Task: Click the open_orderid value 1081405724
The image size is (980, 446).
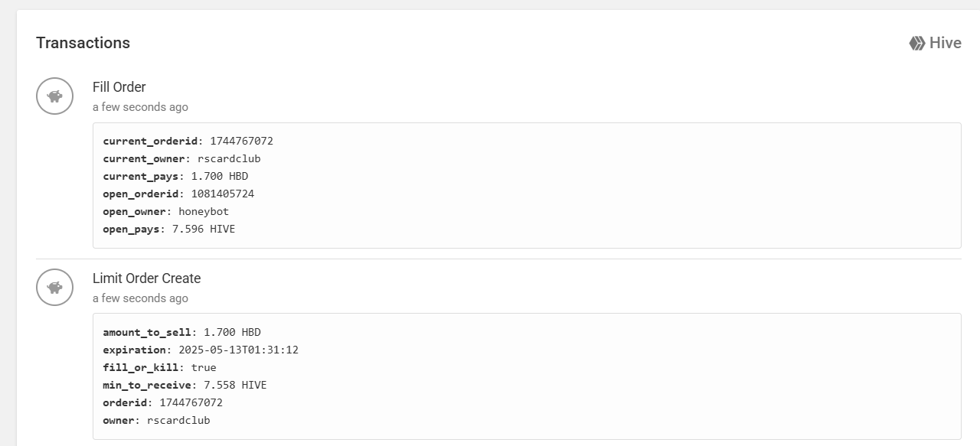Action: pos(223,194)
